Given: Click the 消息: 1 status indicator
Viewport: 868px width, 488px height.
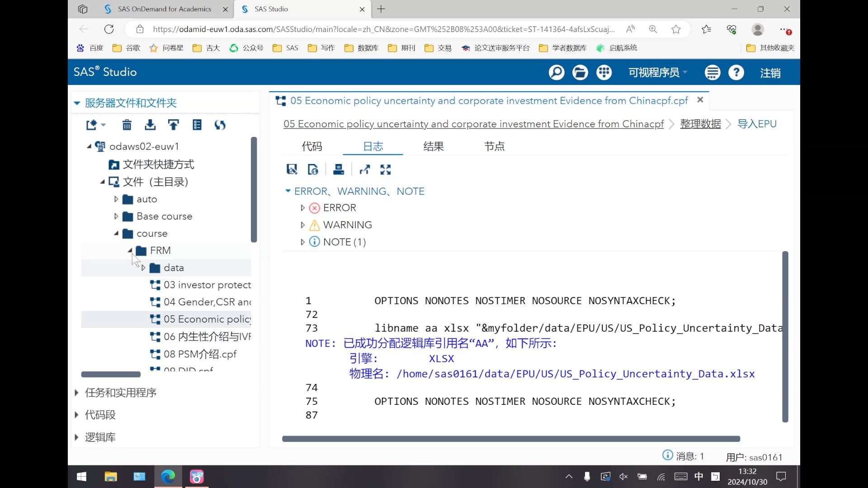Looking at the screenshot, I should [x=683, y=456].
